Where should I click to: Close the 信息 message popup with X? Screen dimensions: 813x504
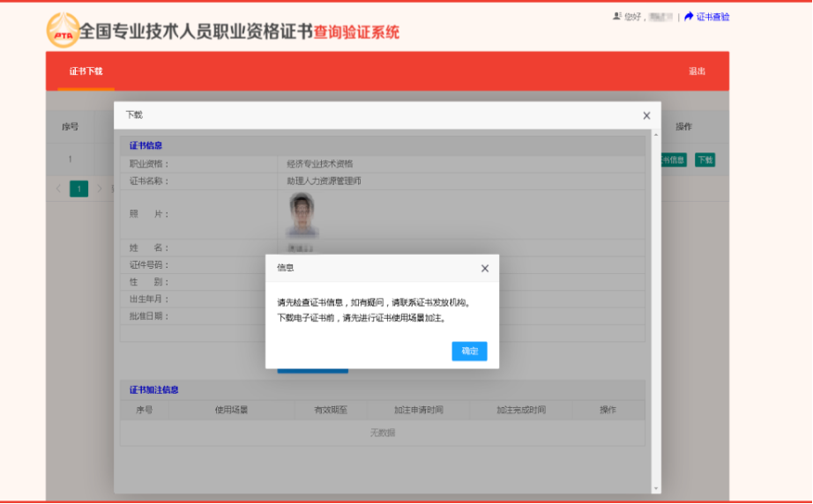pyautogui.click(x=484, y=268)
